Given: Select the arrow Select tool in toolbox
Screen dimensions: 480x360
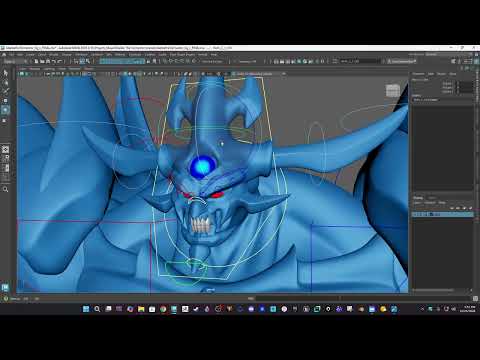Looking at the screenshot, I should [5, 73].
